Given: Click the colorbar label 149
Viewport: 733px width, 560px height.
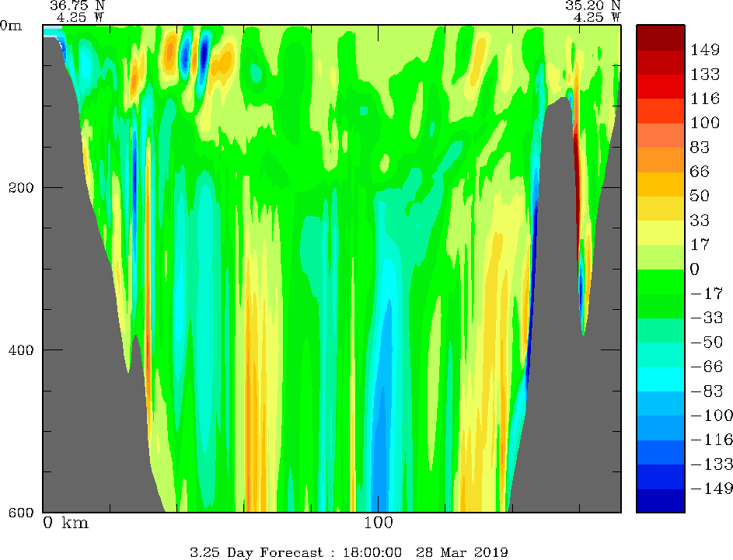Looking at the screenshot, I should [704, 50].
